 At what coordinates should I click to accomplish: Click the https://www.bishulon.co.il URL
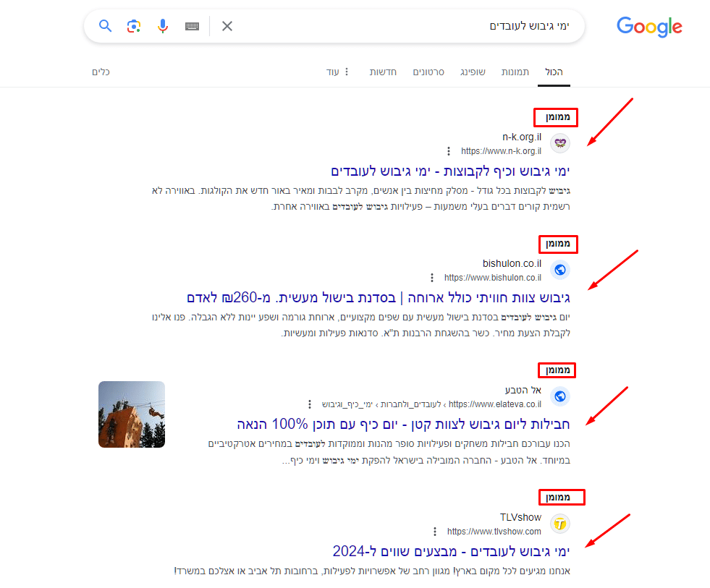(x=493, y=278)
